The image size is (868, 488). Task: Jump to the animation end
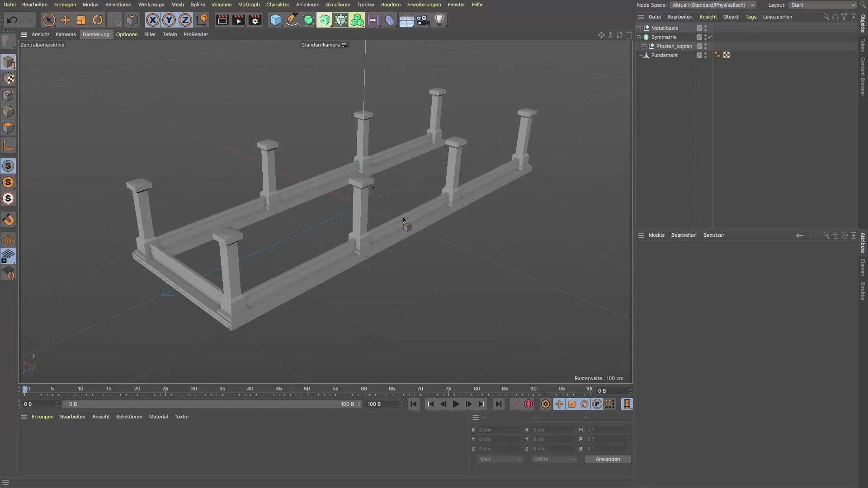coord(498,404)
